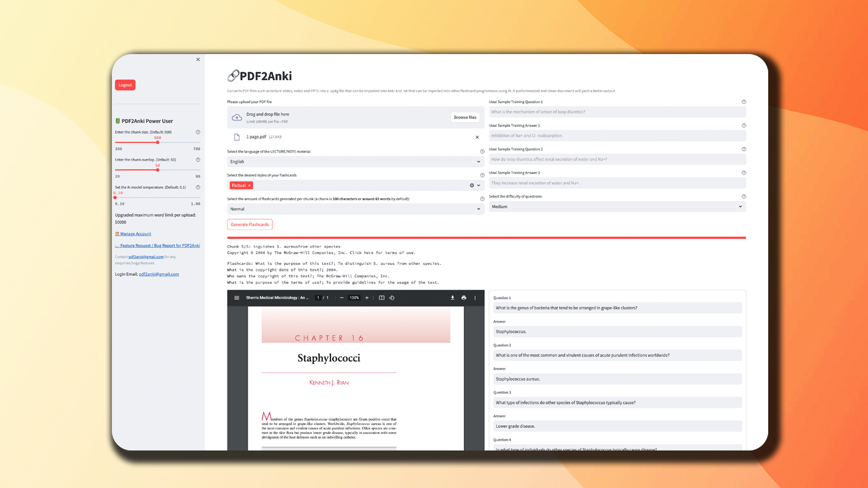Close the sidebar with the X icon
The height and width of the screenshot is (488, 868).
(198, 60)
